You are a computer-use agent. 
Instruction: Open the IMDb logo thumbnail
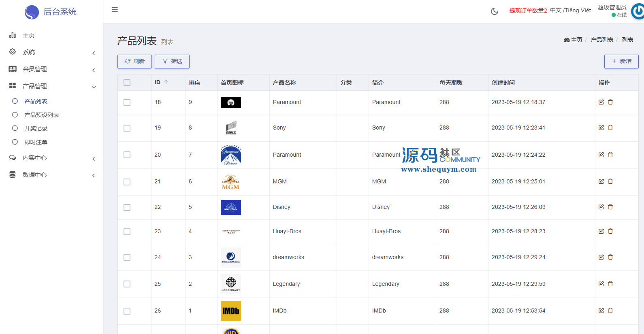(x=231, y=311)
